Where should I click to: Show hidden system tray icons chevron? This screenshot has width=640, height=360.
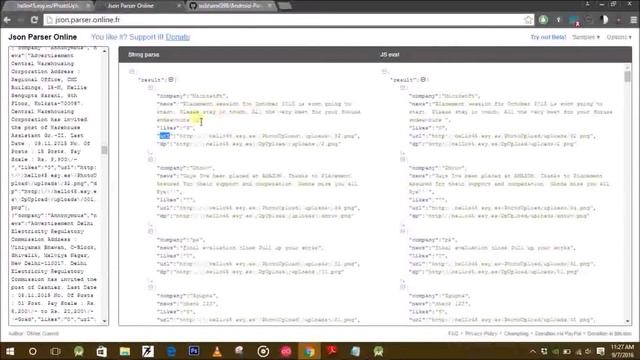coord(533,351)
